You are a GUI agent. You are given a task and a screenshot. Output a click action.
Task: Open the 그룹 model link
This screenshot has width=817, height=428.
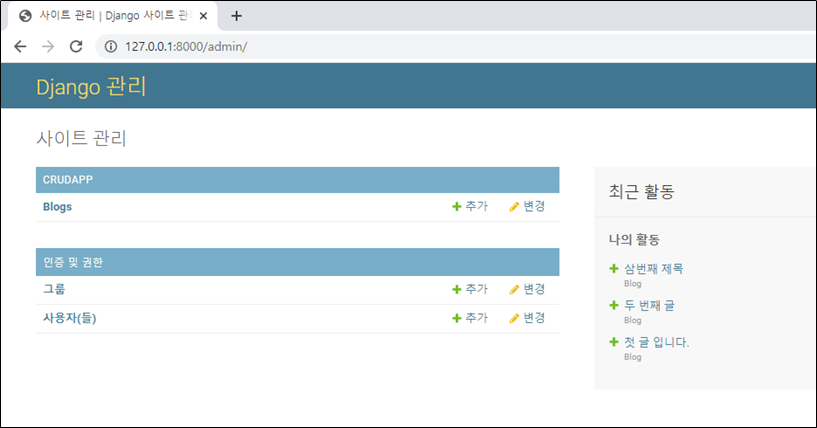pyautogui.click(x=54, y=289)
